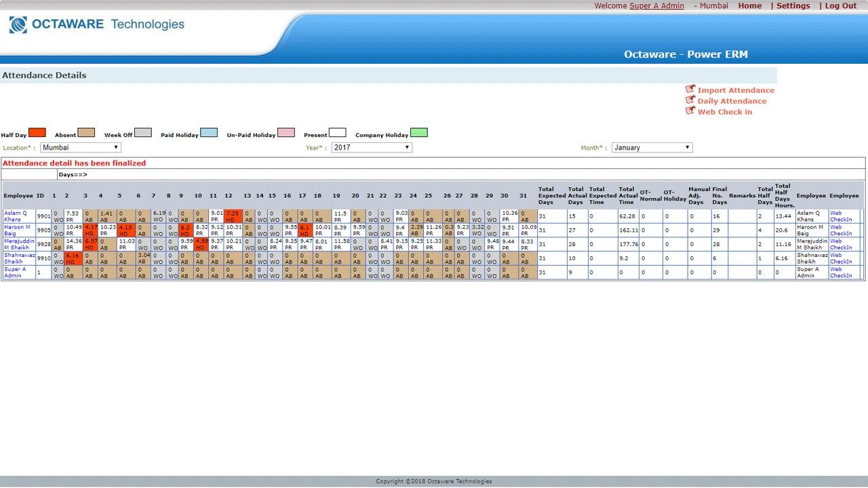The image size is (868, 488).
Task: Open the Location dropdown showing Mumbai
Action: pyautogui.click(x=81, y=147)
